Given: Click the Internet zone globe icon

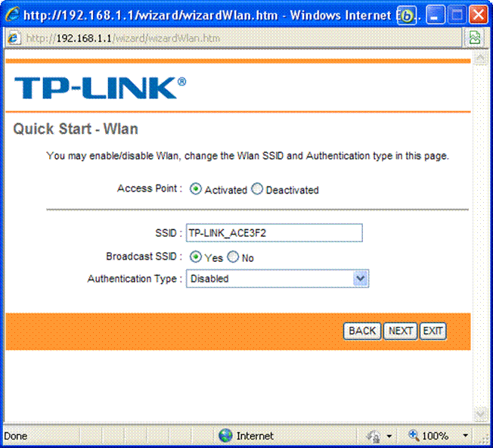Looking at the screenshot, I should click(x=225, y=436).
